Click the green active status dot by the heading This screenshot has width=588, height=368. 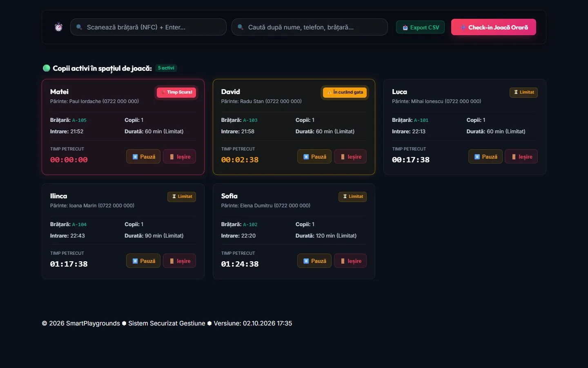47,68
